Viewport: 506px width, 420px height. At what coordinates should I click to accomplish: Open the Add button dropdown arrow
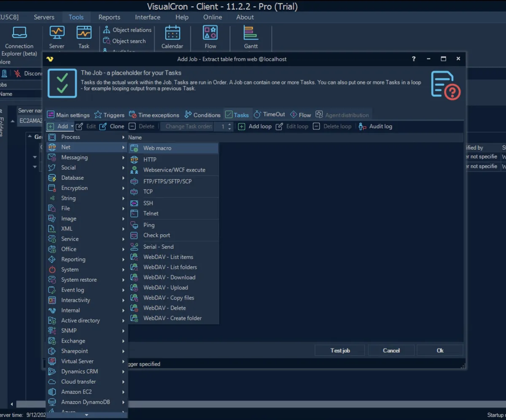coord(72,127)
